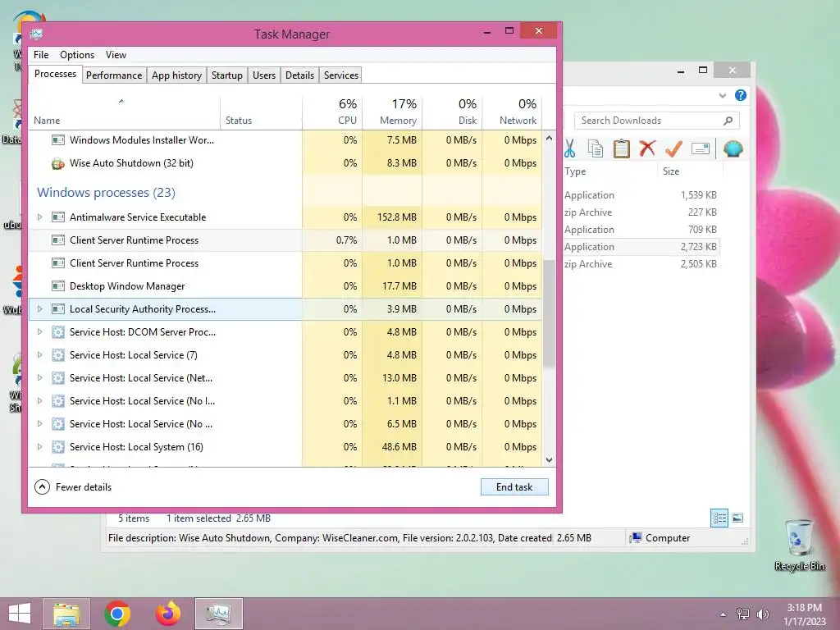Expand Service Host: Local System (16)
The width and height of the screenshot is (840, 630).
tap(39, 447)
